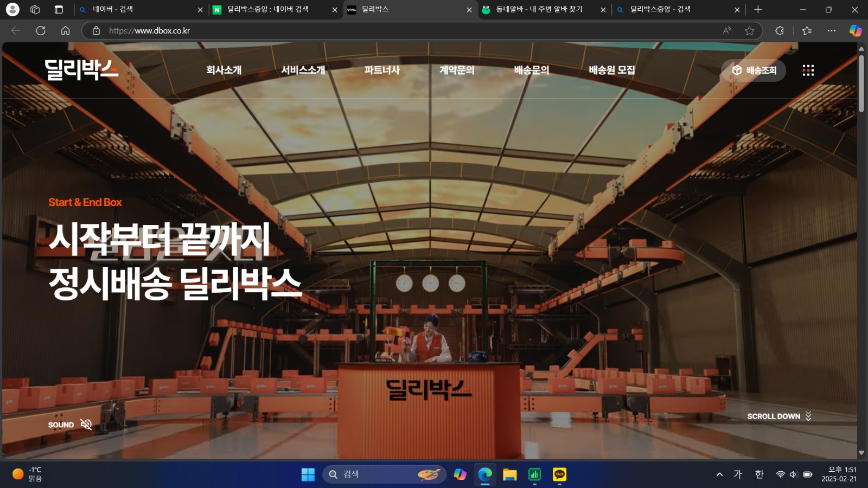Open the green spreadsheet app in taskbar
Viewport: 868px width, 488px height.
[x=535, y=474]
